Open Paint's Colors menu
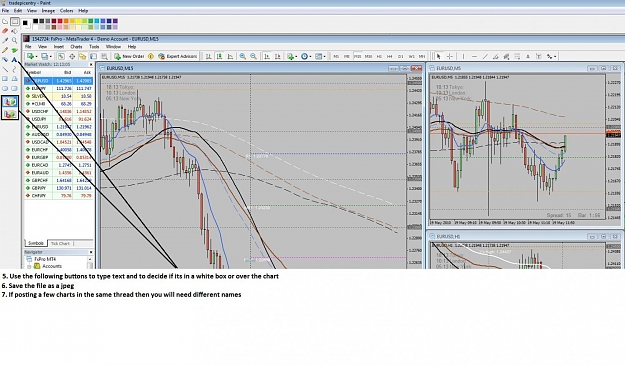625x365 pixels. 67,11
